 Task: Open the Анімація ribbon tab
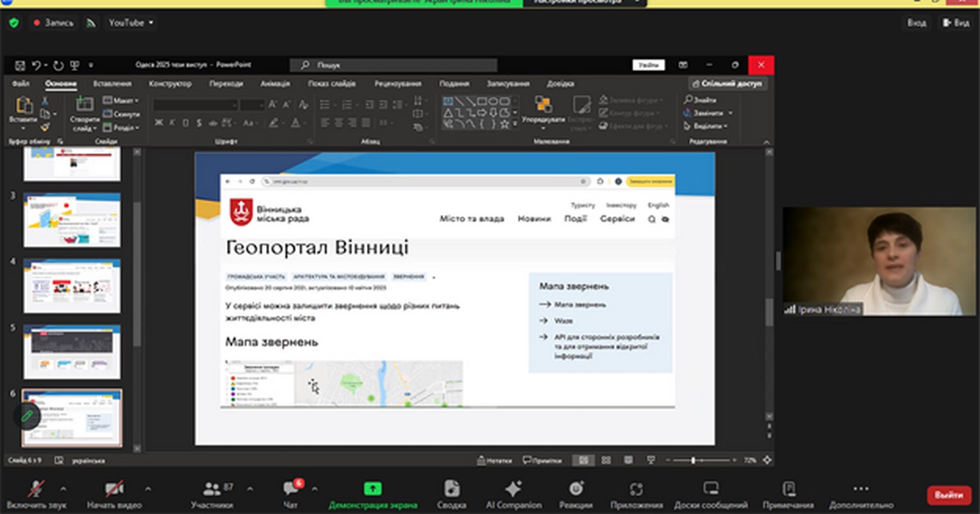pos(275,84)
